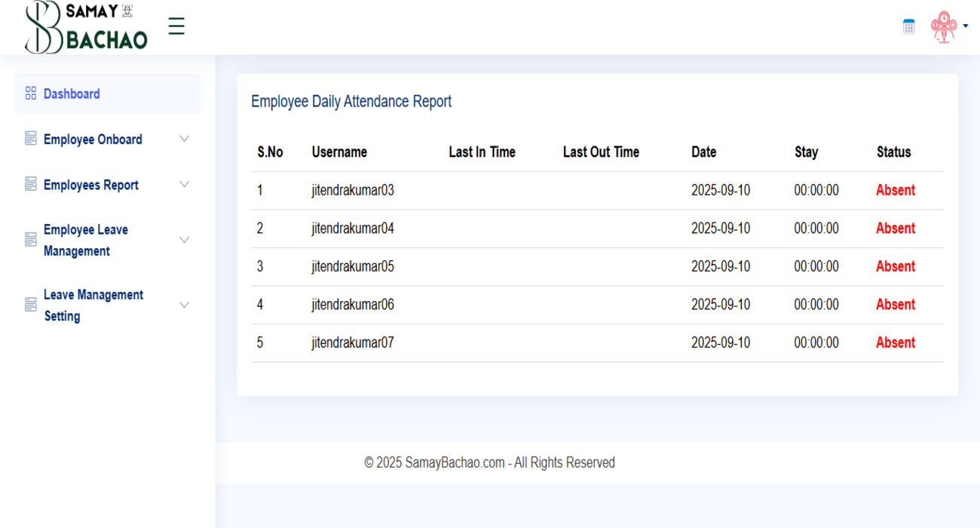Expand the Leave Management Setting chevron
The image size is (980, 528).
[x=185, y=304]
